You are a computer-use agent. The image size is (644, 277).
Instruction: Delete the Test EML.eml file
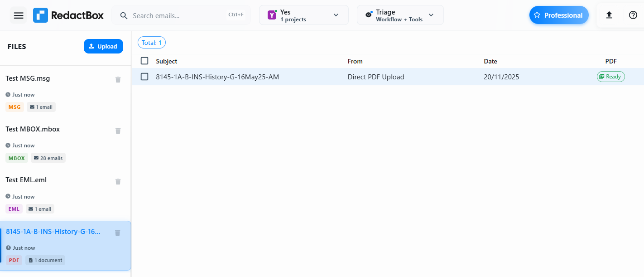coord(118,181)
